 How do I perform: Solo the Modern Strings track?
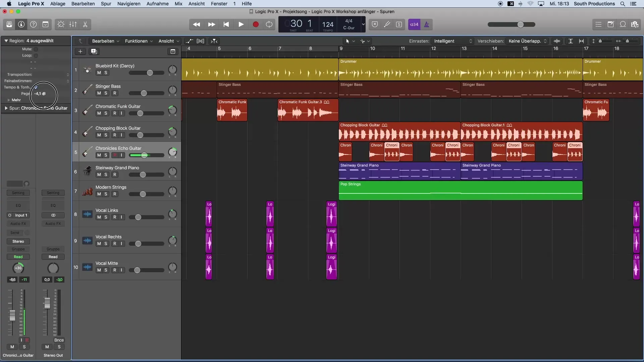coord(106,194)
